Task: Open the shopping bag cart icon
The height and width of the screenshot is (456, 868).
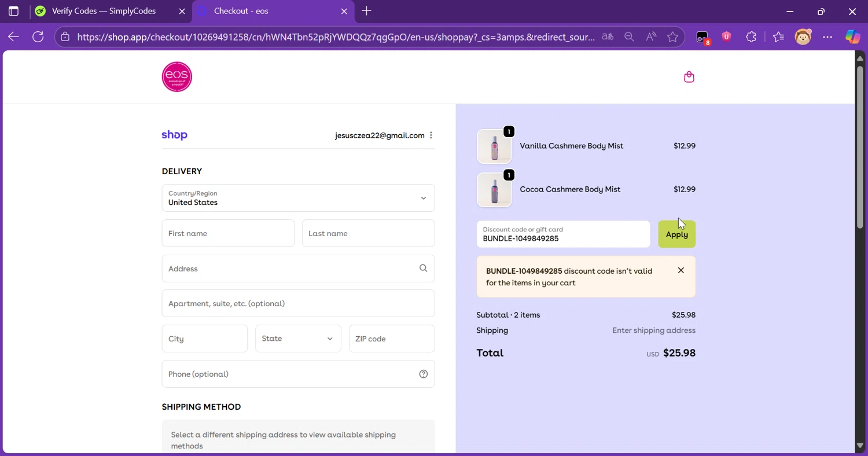Action: click(689, 77)
